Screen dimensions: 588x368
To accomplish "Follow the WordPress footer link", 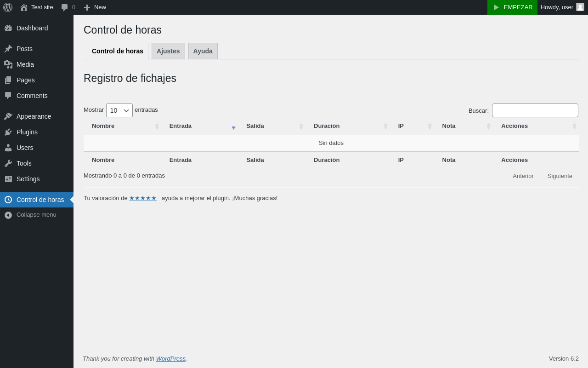I will (x=171, y=358).
